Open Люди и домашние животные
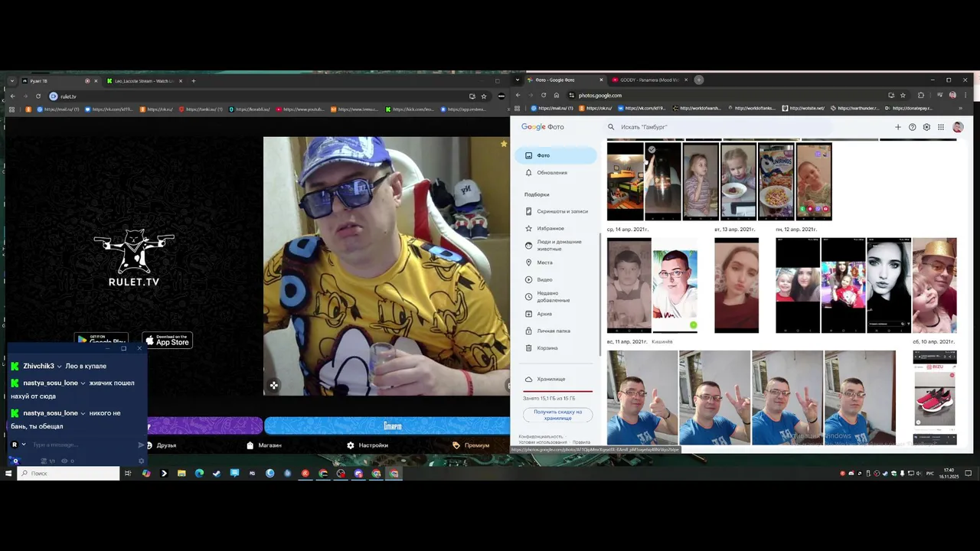The width and height of the screenshot is (980, 551). click(x=557, y=245)
